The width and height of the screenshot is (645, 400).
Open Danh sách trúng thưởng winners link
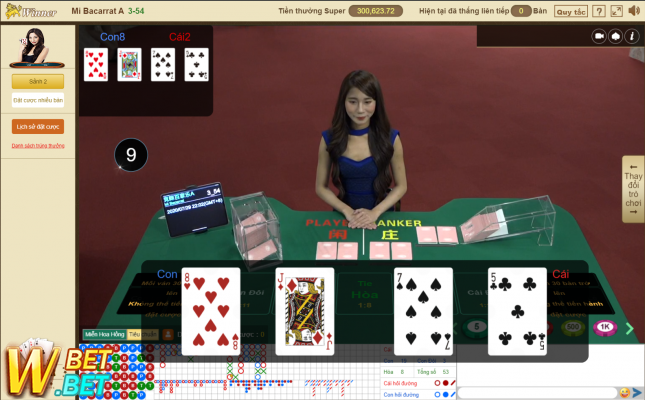pyautogui.click(x=38, y=146)
